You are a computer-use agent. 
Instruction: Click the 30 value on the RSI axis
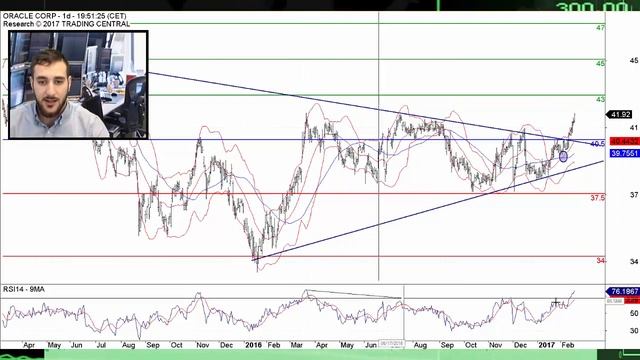(634, 331)
